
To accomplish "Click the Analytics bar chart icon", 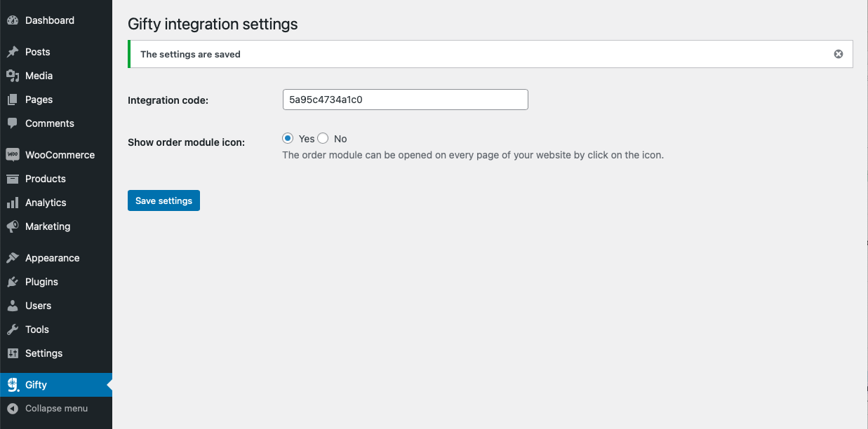I will point(13,203).
